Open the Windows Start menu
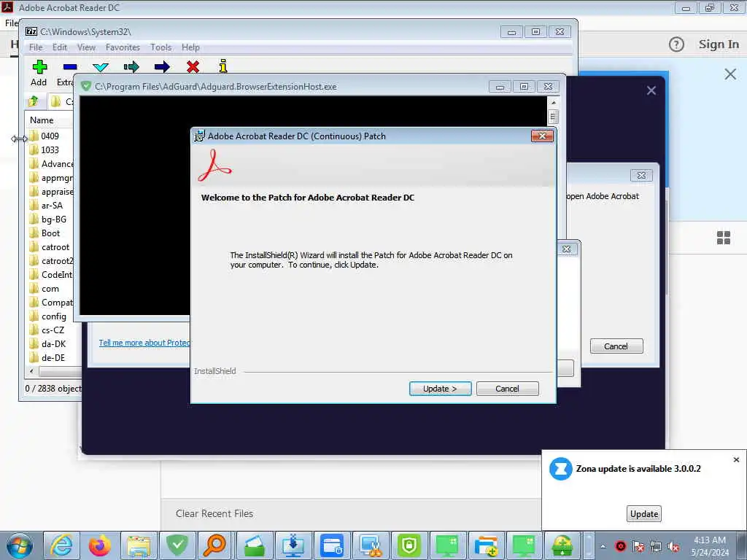 [x=20, y=545]
